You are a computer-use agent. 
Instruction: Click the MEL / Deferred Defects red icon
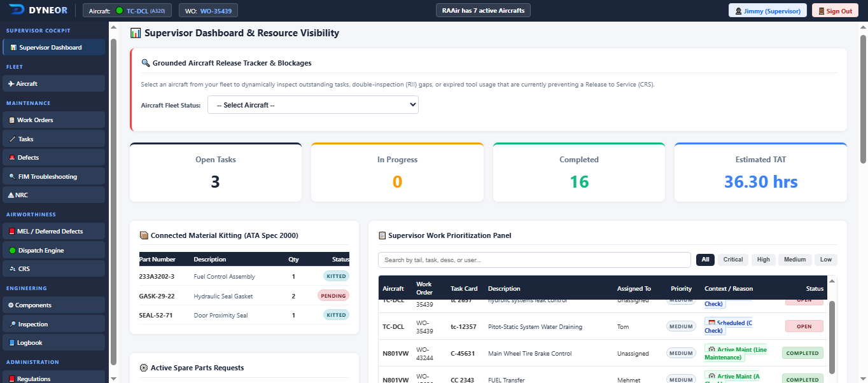tap(12, 232)
